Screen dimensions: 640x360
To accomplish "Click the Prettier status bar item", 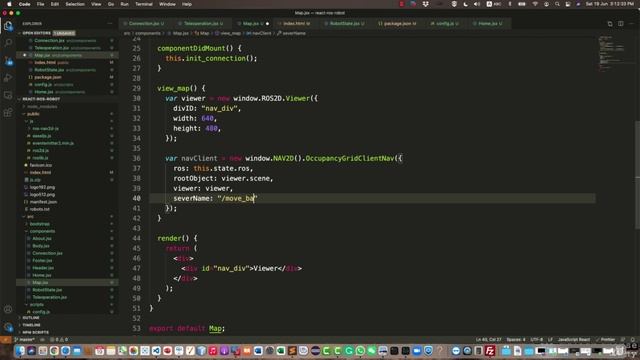I will pyautogui.click(x=605, y=340).
